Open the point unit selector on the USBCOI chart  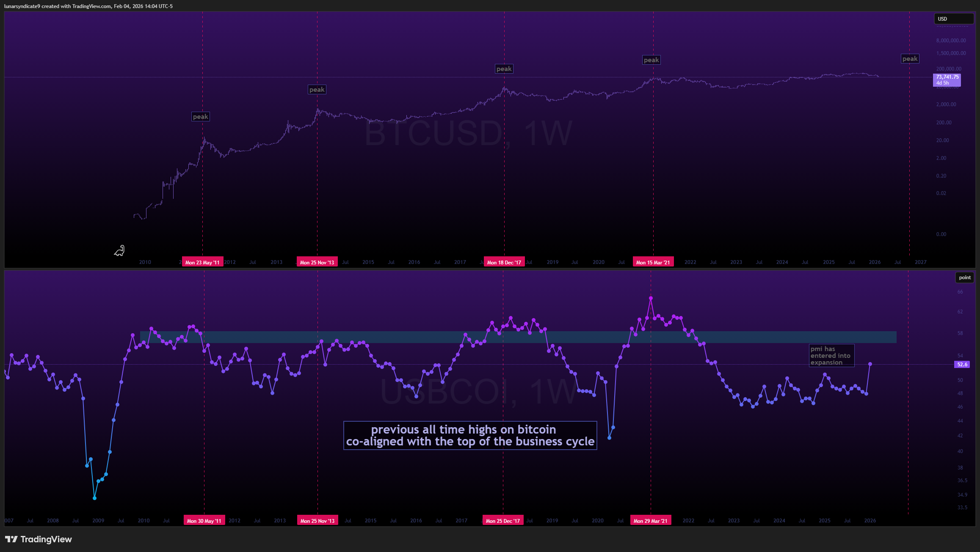coord(965,277)
